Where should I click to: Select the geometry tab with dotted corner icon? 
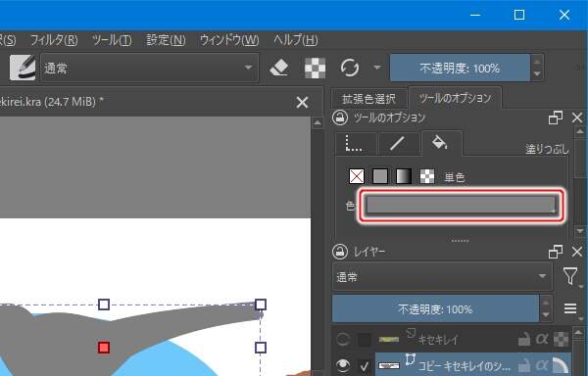356,144
